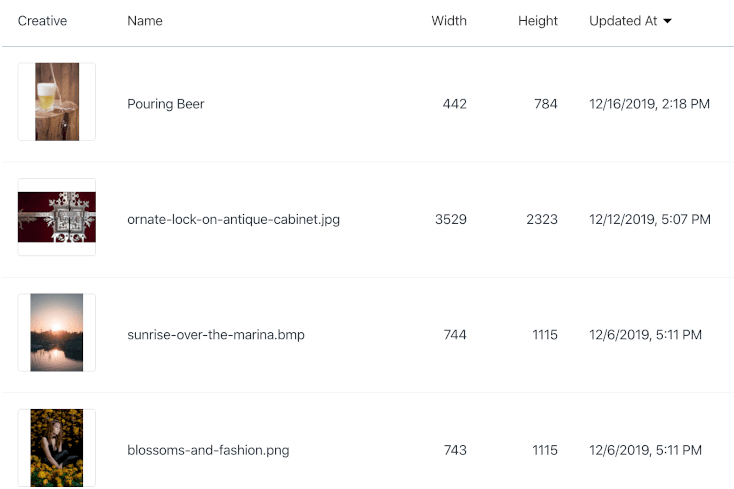Click the Updated At sort arrow
Viewport: 734px width, 489px height.
pyautogui.click(x=667, y=21)
